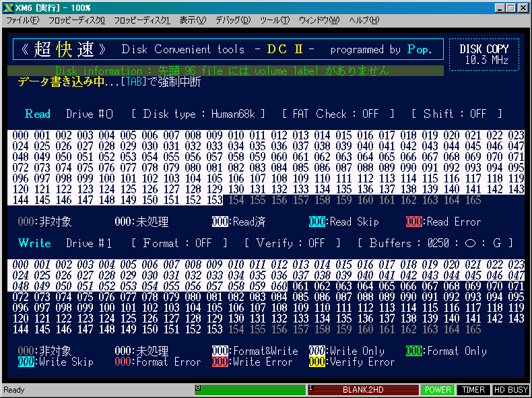Maximize the XM6 window
Viewport: 532px width, 398px height.
click(511, 8)
